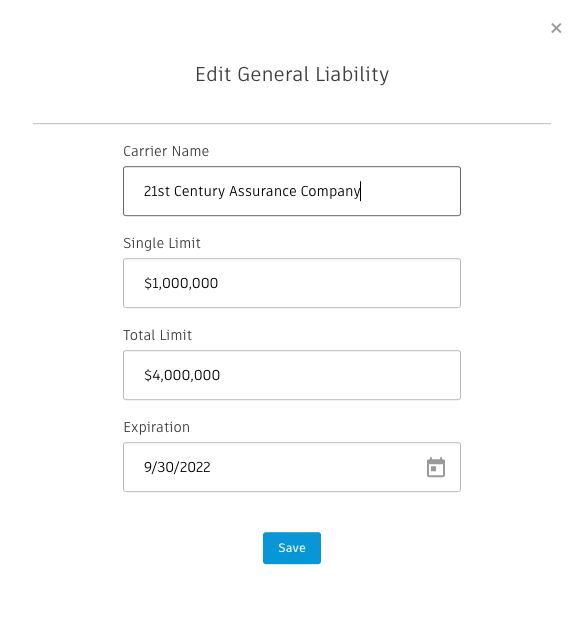Click the Carrier Name label
This screenshot has width=588, height=622.
coord(166,151)
